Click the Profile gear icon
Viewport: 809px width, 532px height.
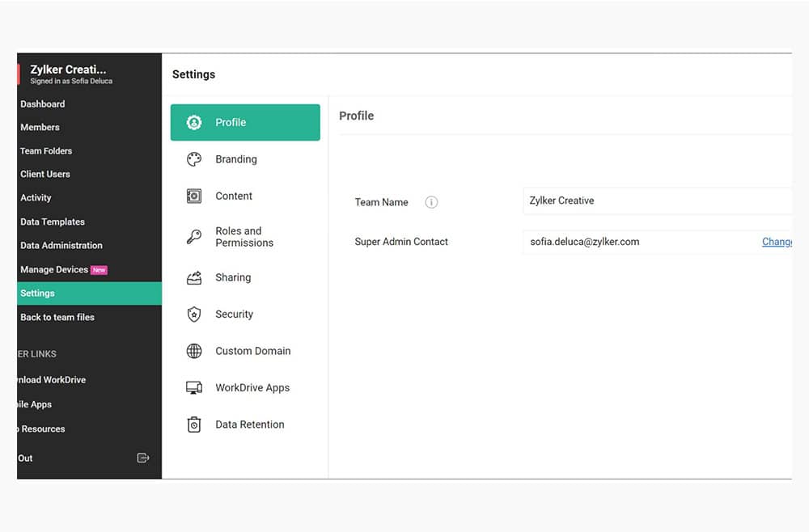[x=194, y=123]
